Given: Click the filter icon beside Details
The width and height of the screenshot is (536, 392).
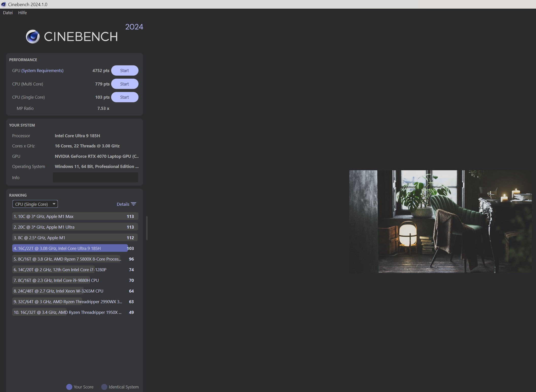Looking at the screenshot, I should [134, 204].
